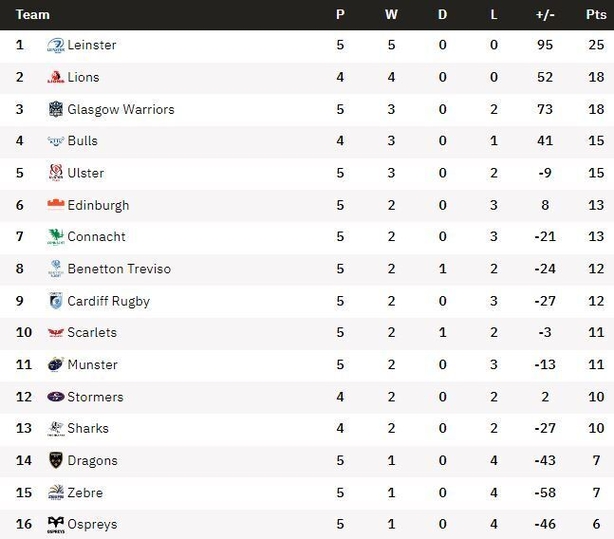Open the Benetton Treviso team link

(x=119, y=269)
